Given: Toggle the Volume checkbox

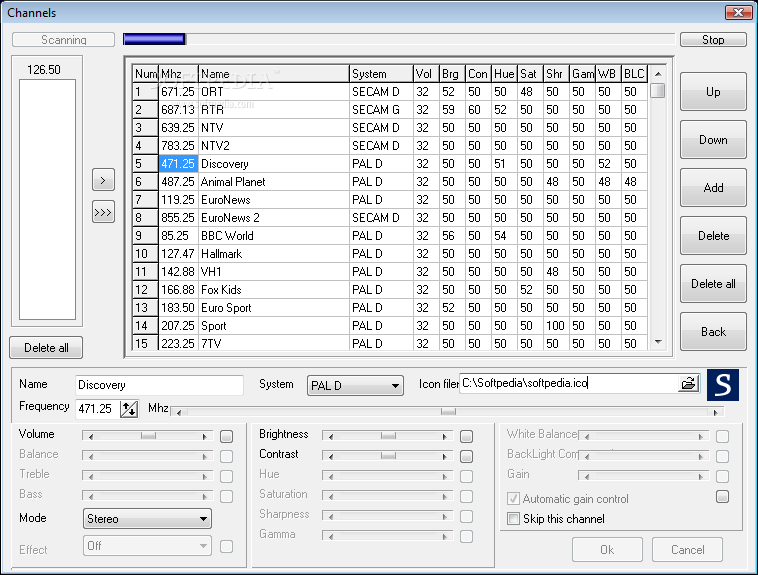Looking at the screenshot, I should pos(226,437).
